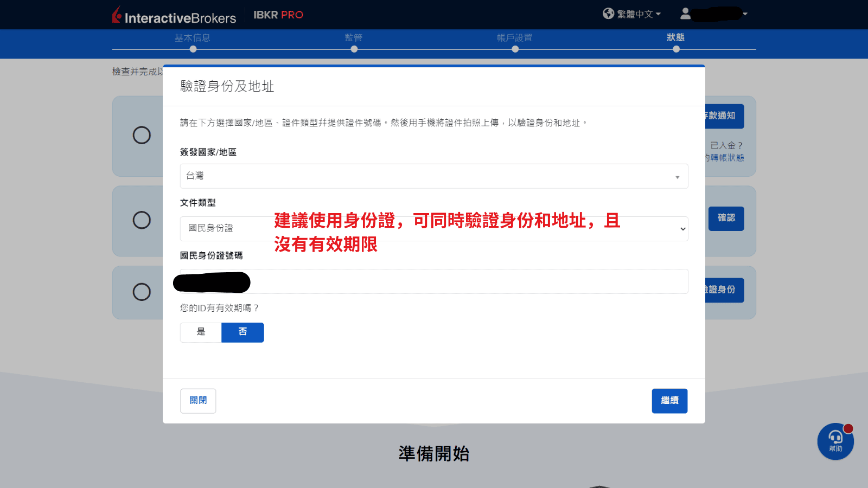Click the globe language icon
Image resolution: width=868 pixels, height=488 pixels.
pos(608,14)
